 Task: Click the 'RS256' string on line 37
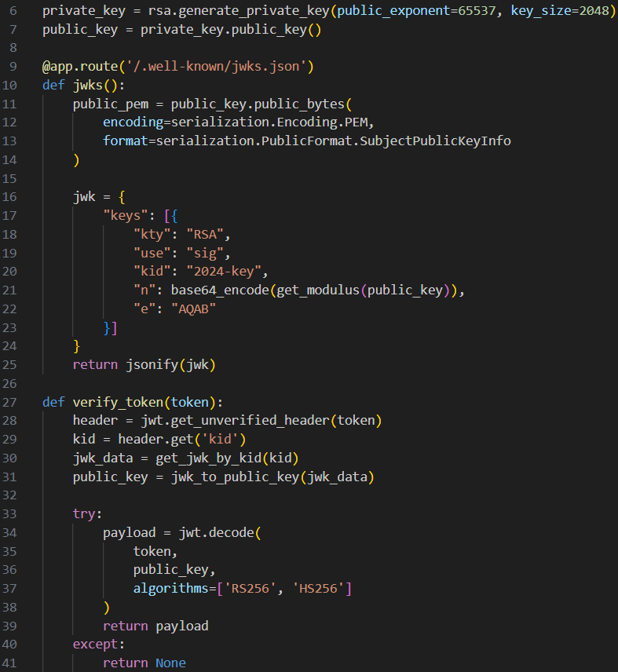point(250,589)
